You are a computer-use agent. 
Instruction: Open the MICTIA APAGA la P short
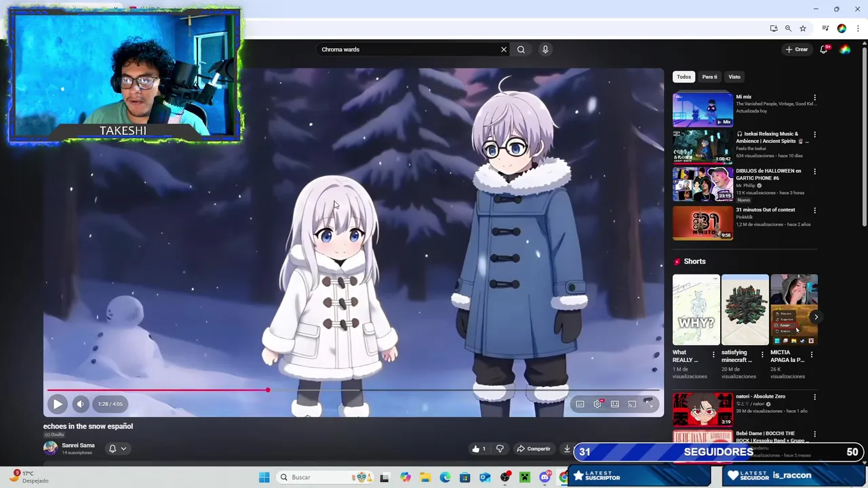click(x=794, y=310)
